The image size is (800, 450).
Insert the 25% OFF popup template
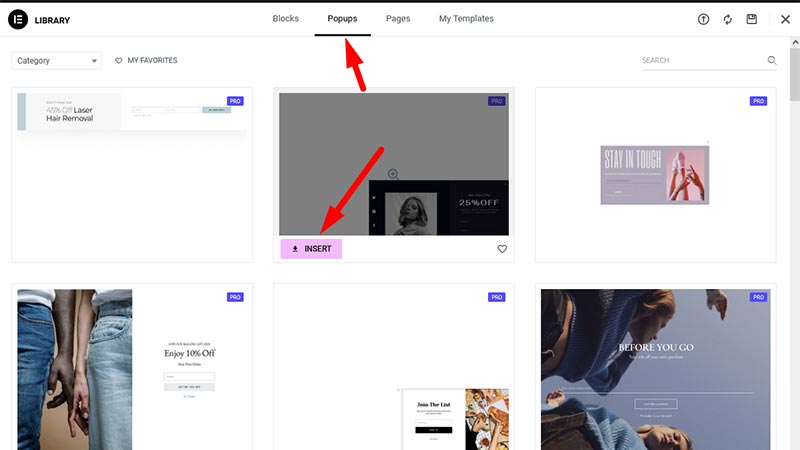point(311,249)
